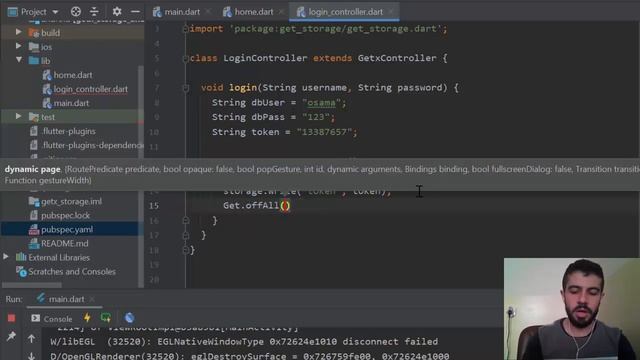Click GetxController in the class declaration
The image size is (640, 360).
(x=397, y=58)
